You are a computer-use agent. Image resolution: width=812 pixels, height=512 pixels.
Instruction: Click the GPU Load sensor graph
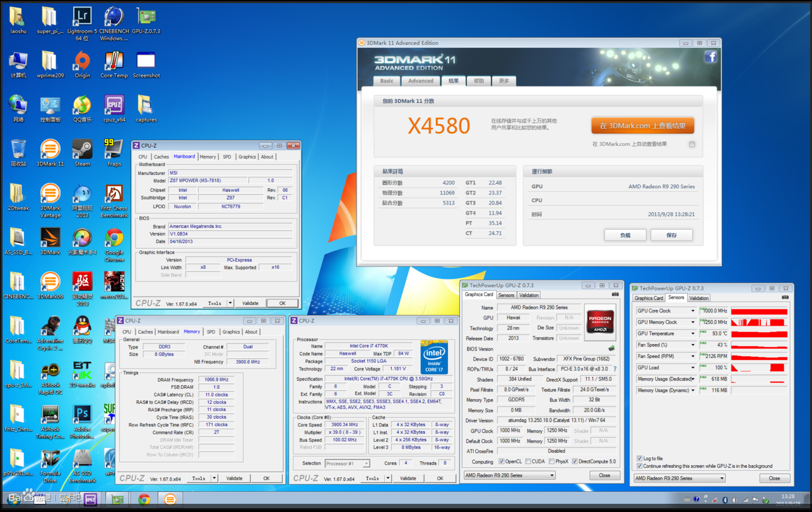point(760,367)
